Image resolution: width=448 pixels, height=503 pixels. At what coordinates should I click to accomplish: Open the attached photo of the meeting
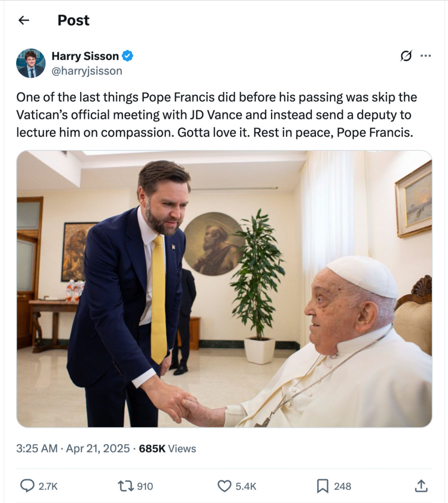tap(224, 290)
